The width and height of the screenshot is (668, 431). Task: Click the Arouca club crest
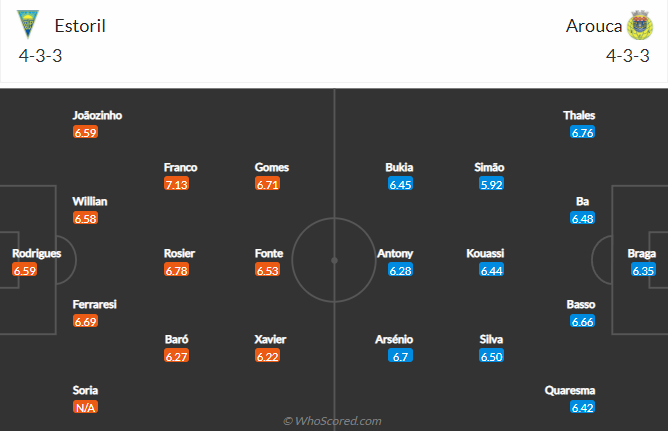tap(639, 25)
